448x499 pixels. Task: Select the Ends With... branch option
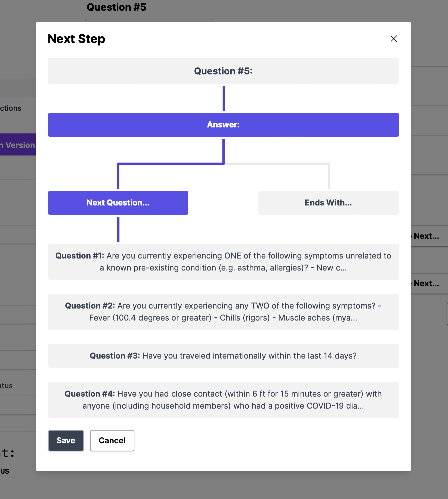click(328, 203)
